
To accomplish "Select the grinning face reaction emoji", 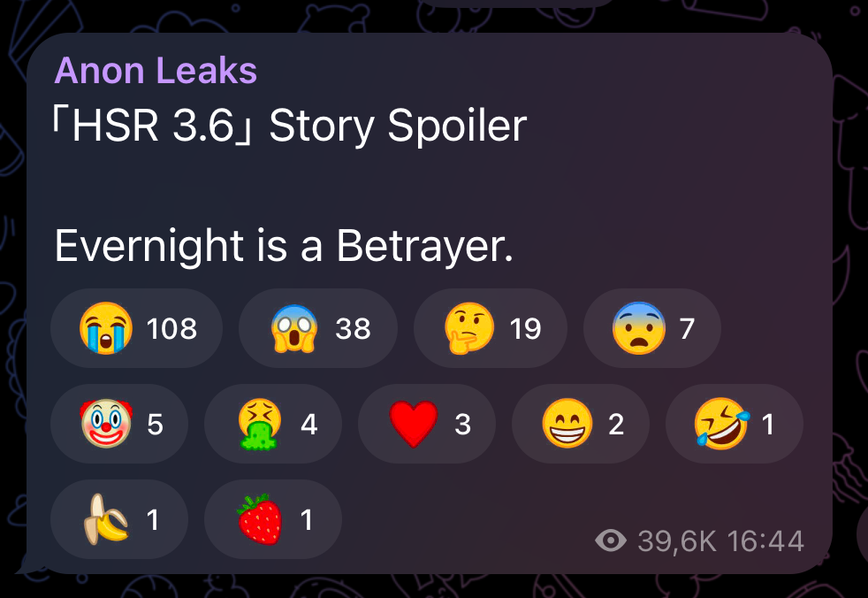I will coord(567,424).
